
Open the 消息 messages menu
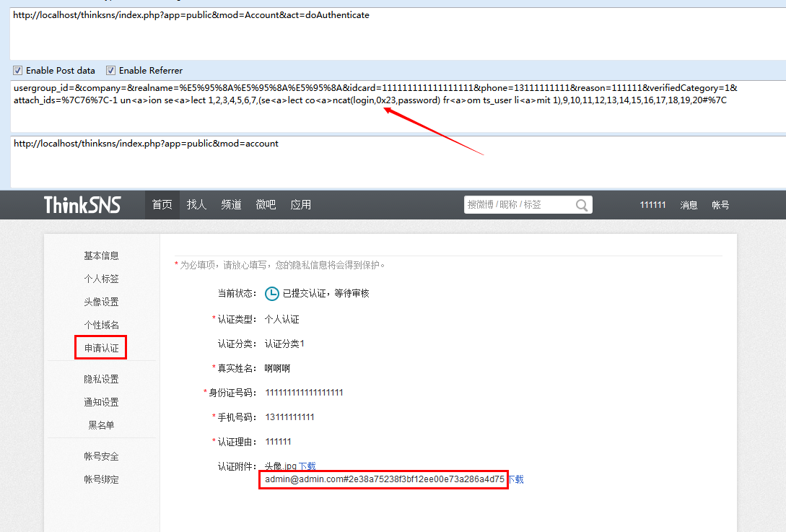(x=689, y=204)
